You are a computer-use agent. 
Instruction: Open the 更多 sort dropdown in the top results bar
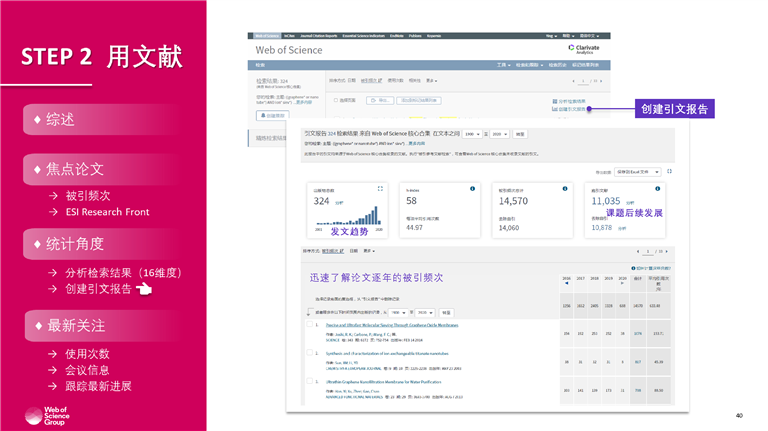(432, 81)
